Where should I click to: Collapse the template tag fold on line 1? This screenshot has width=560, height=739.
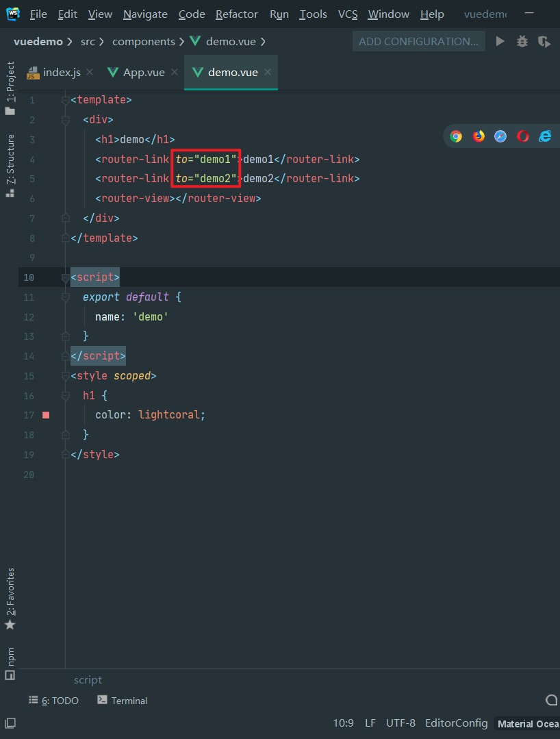tap(66, 100)
